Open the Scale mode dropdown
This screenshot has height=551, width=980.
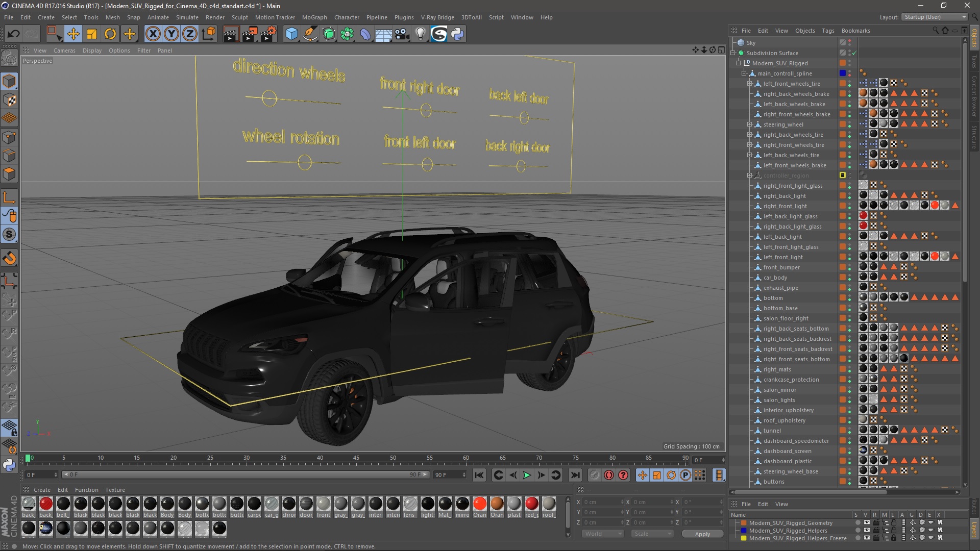point(652,534)
